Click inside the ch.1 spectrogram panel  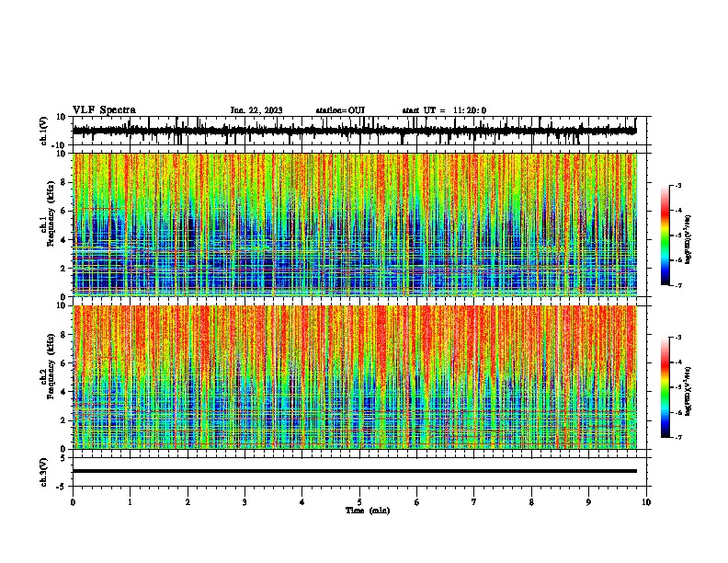[x=355, y=224]
